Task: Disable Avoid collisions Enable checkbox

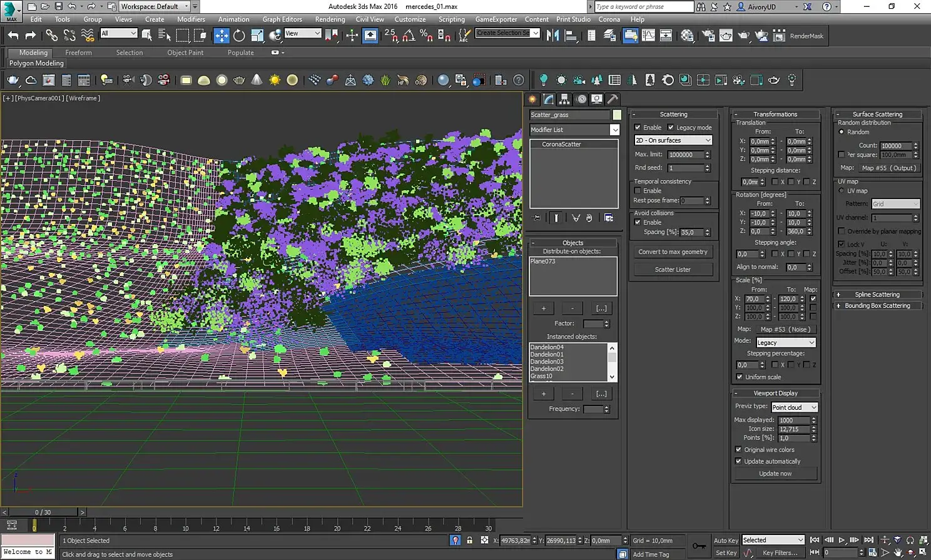Action: (x=638, y=222)
